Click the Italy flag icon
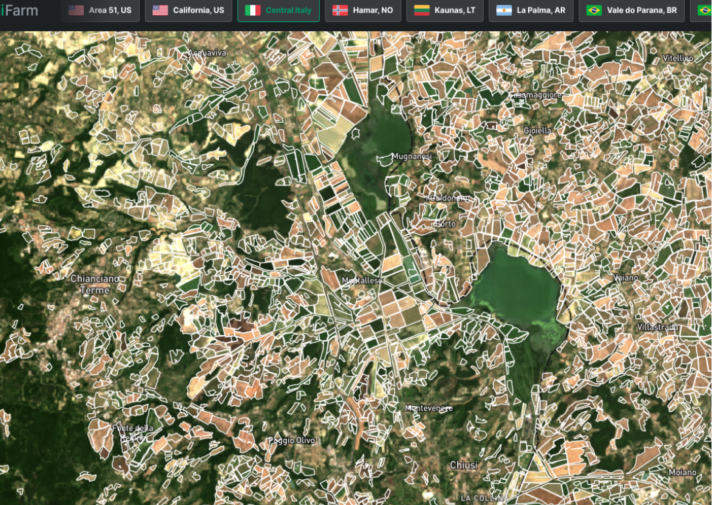Image resolution: width=712 pixels, height=505 pixels. (253, 10)
